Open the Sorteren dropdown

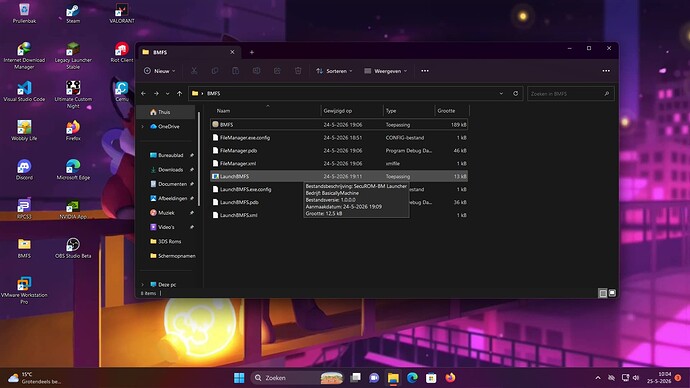pyautogui.click(x=334, y=71)
